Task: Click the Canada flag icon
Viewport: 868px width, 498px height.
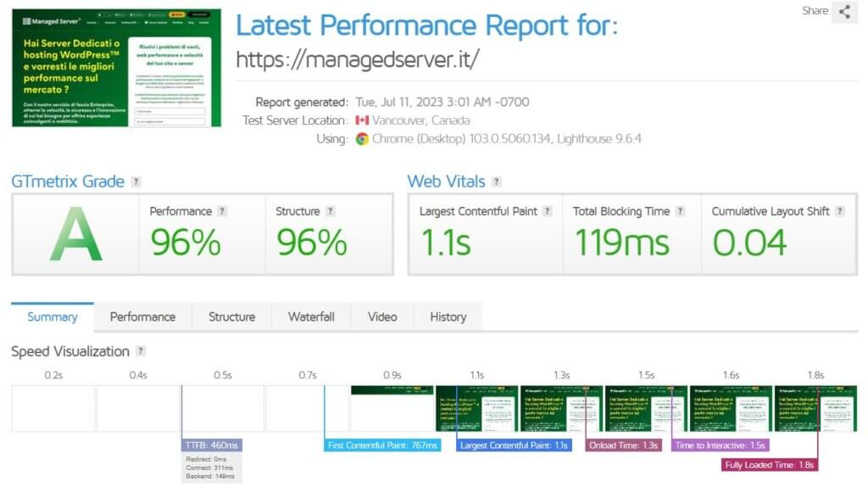Action: click(362, 120)
